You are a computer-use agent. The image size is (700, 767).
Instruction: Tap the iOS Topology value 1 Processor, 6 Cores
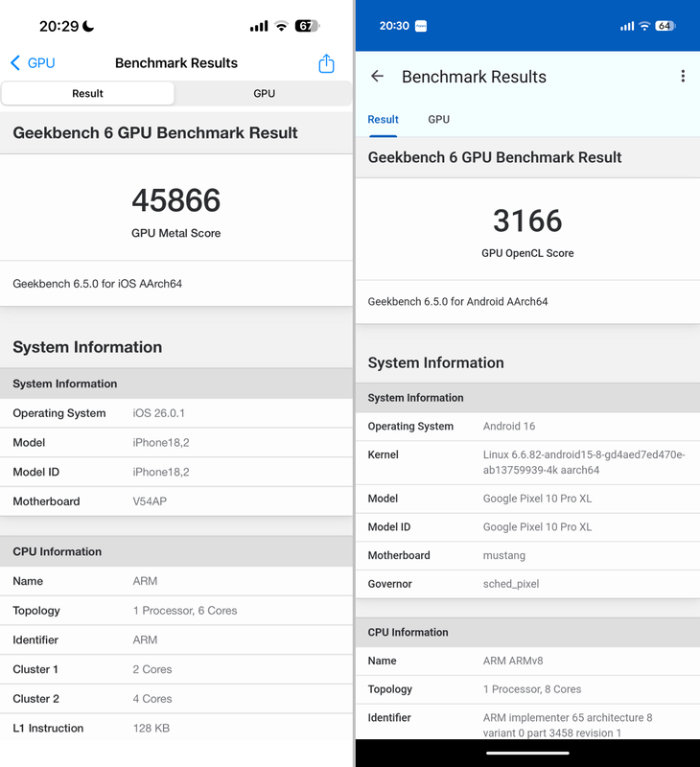point(185,611)
